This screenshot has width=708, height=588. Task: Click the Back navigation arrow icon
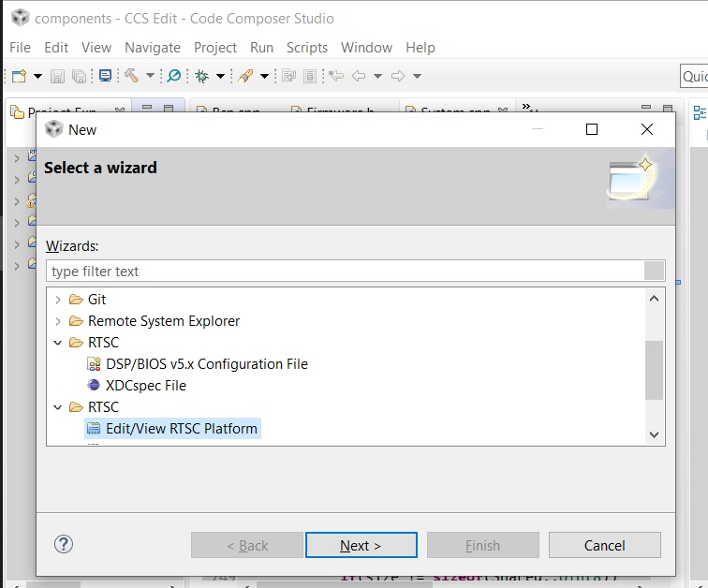[359, 76]
